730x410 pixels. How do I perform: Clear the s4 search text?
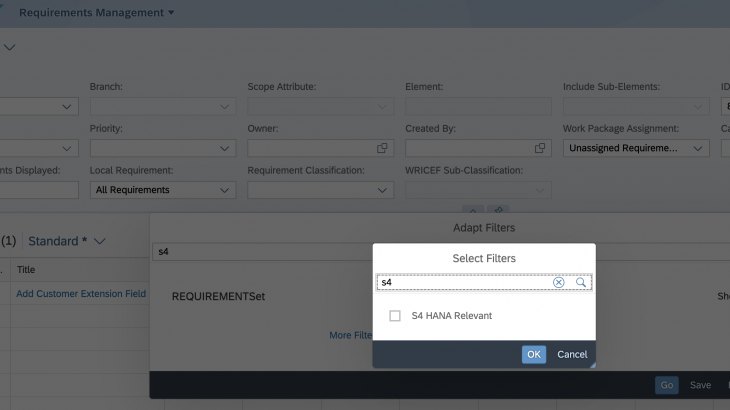click(559, 282)
